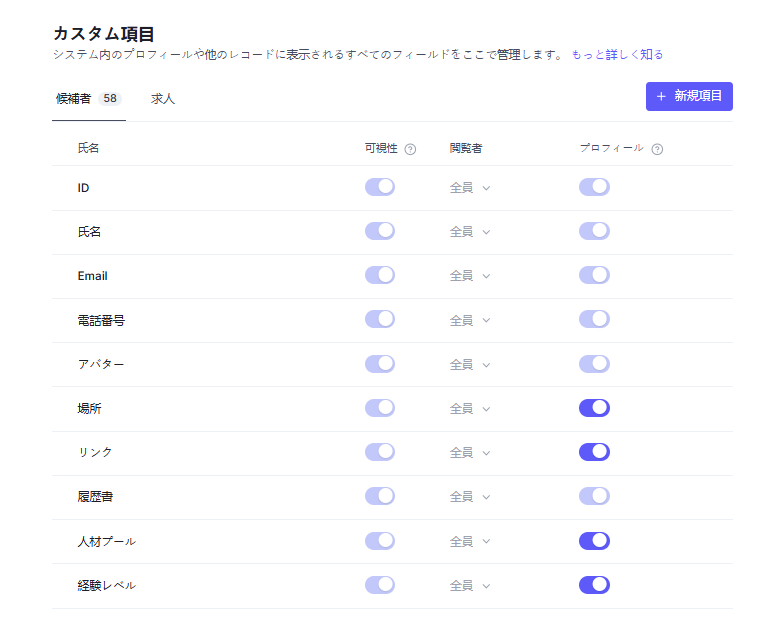Toggle profile switch for 場所

tap(594, 408)
